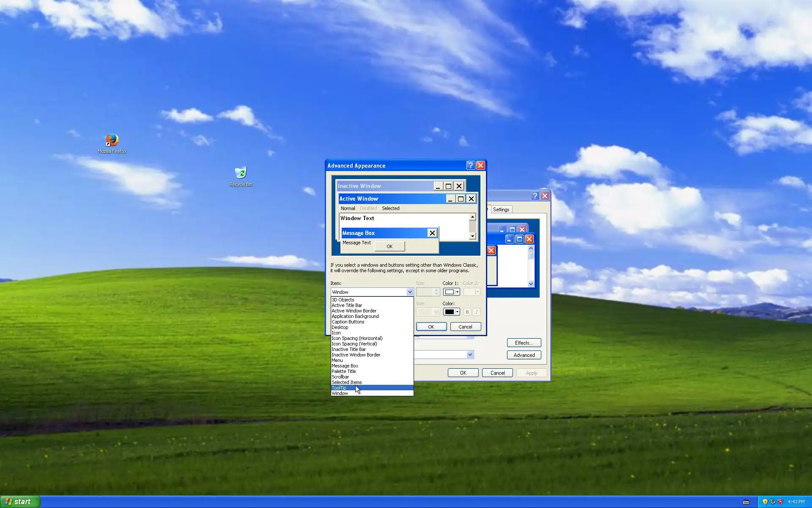The width and height of the screenshot is (812, 508).
Task: Click the on-screen keyboard taskbar icon
Action: click(x=746, y=502)
